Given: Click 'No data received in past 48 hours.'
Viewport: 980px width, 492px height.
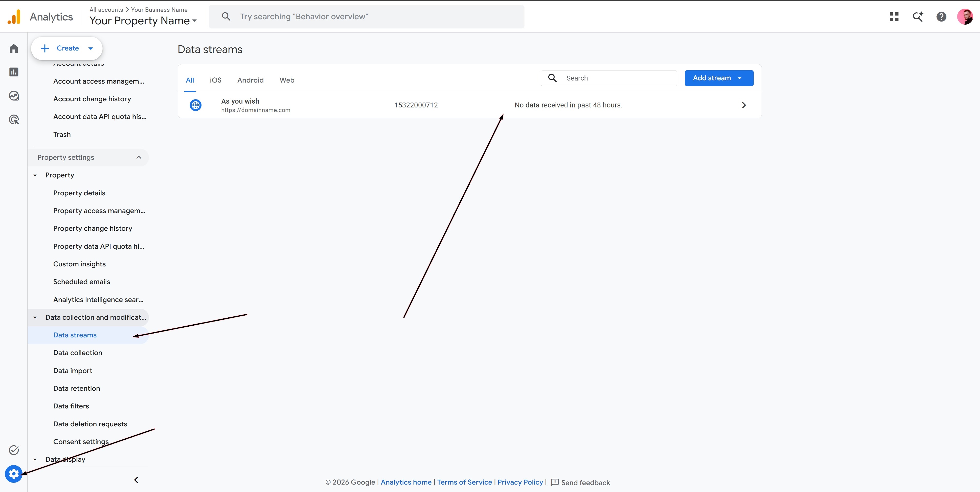Looking at the screenshot, I should pos(568,105).
